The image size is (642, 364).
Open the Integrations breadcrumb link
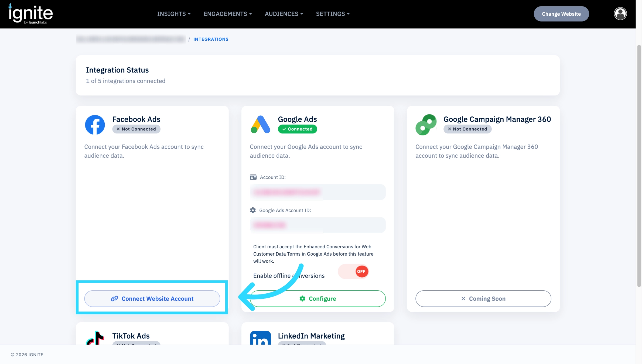211,39
